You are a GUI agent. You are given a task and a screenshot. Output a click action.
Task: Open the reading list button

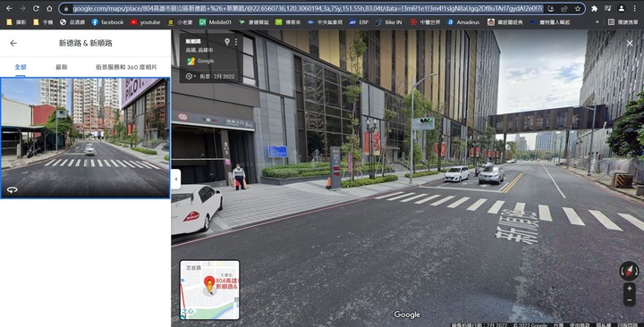pyautogui.click(x=623, y=22)
